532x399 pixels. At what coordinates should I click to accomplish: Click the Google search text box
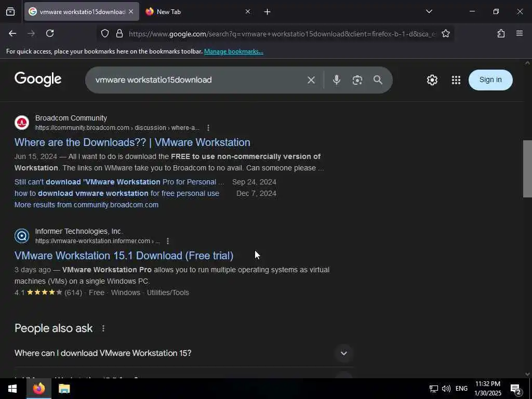197,79
